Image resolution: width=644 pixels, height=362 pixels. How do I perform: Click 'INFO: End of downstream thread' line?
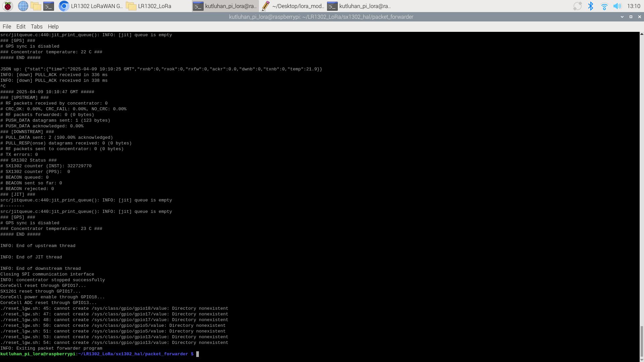(41, 268)
